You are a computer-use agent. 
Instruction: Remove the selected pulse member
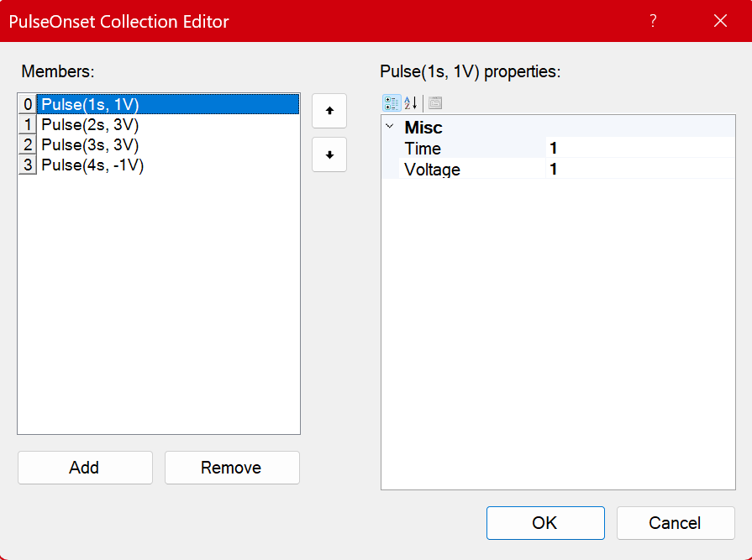coord(232,468)
